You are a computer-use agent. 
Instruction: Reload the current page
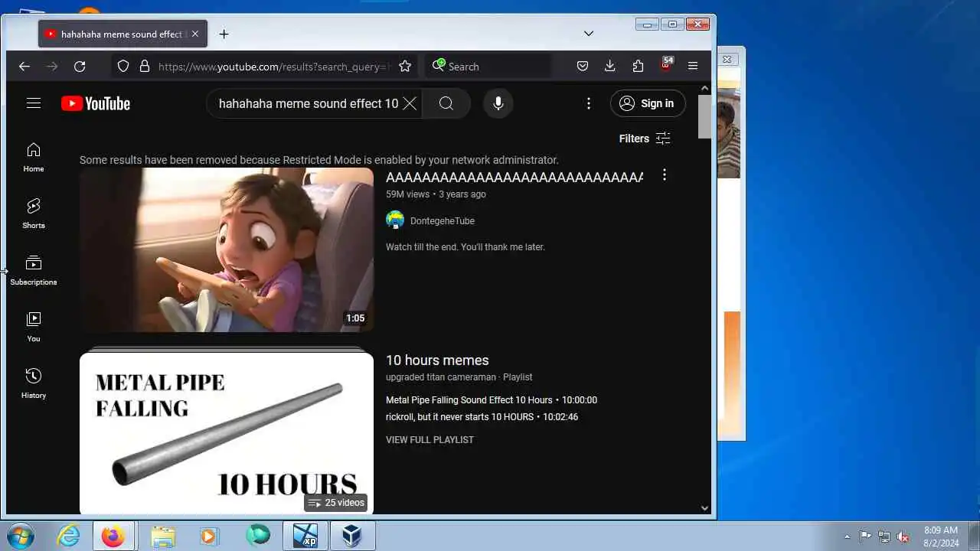(x=80, y=67)
